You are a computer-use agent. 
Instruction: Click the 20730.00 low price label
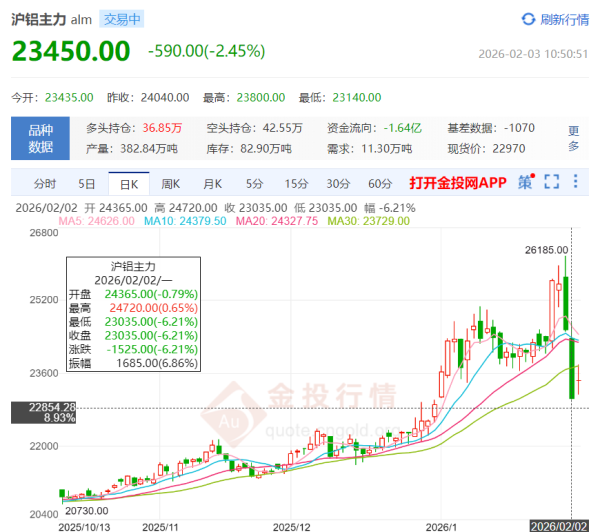pyautogui.click(x=87, y=511)
